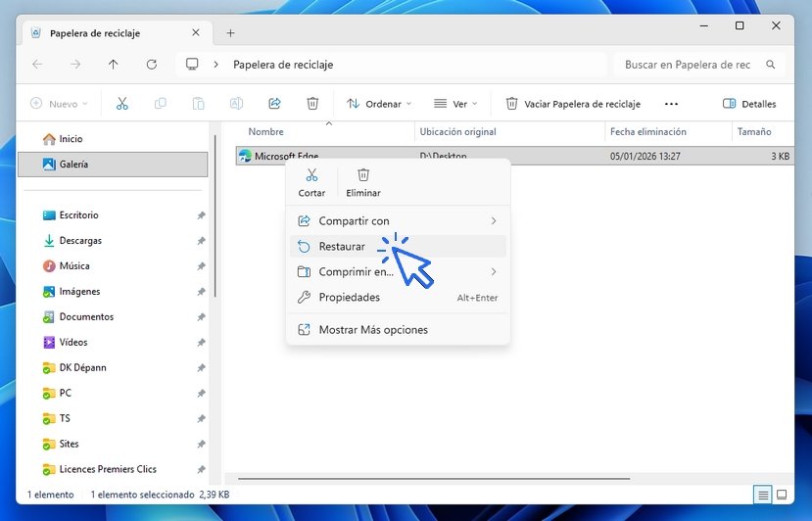This screenshot has width=812, height=521.
Task: Click the delete trash icon in toolbar
Action: click(x=312, y=104)
